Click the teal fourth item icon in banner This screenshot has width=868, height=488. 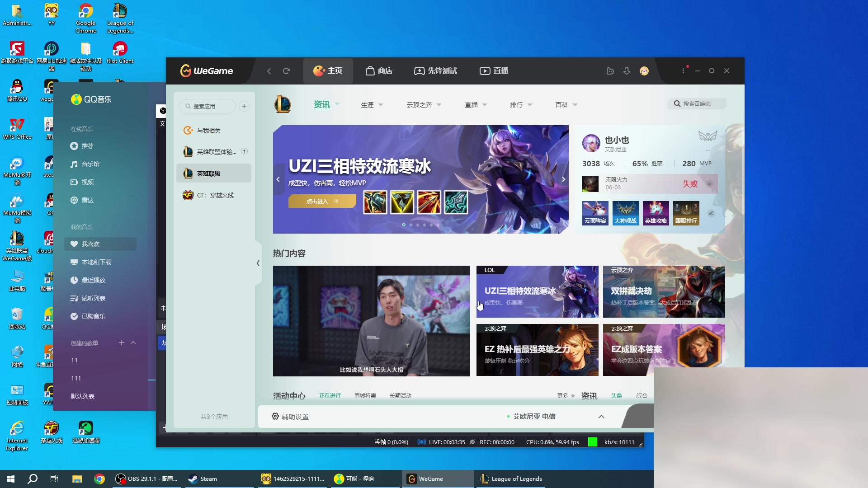coord(456,202)
